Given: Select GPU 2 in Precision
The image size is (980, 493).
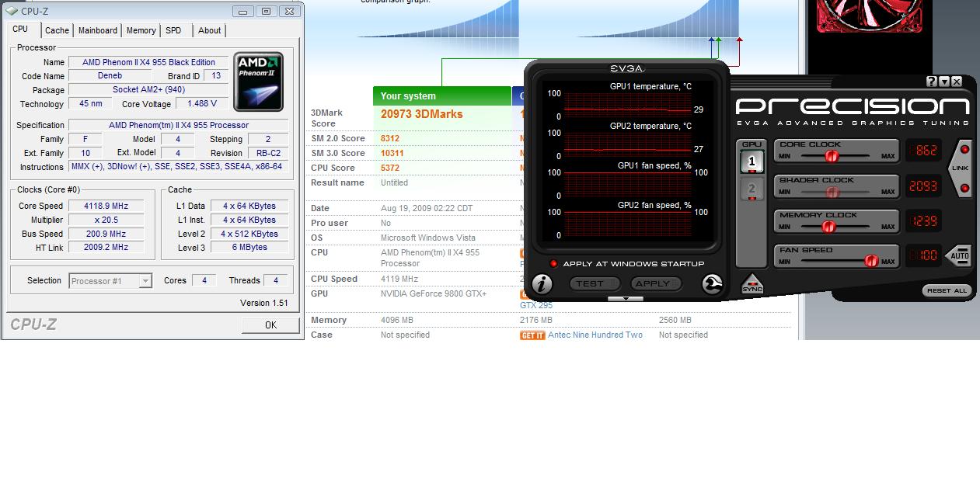Looking at the screenshot, I should point(752,189).
